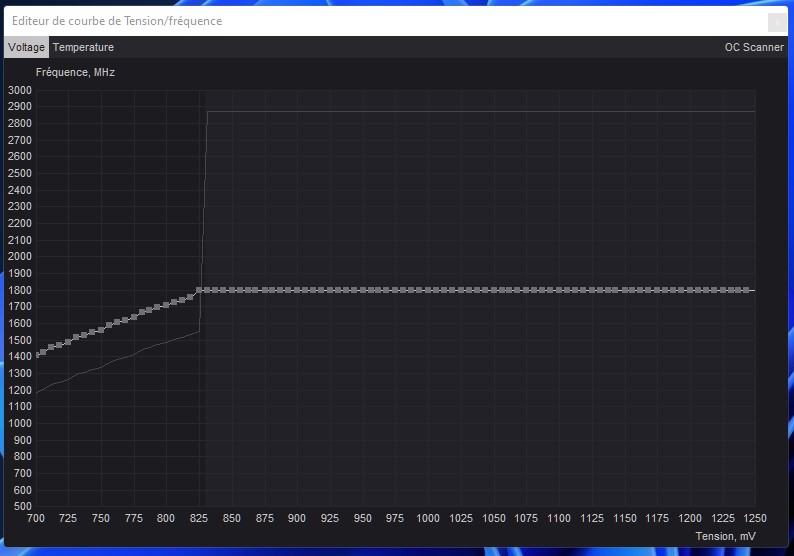The width and height of the screenshot is (794, 556).
Task: Launch the OC Scanner
Action: point(754,47)
